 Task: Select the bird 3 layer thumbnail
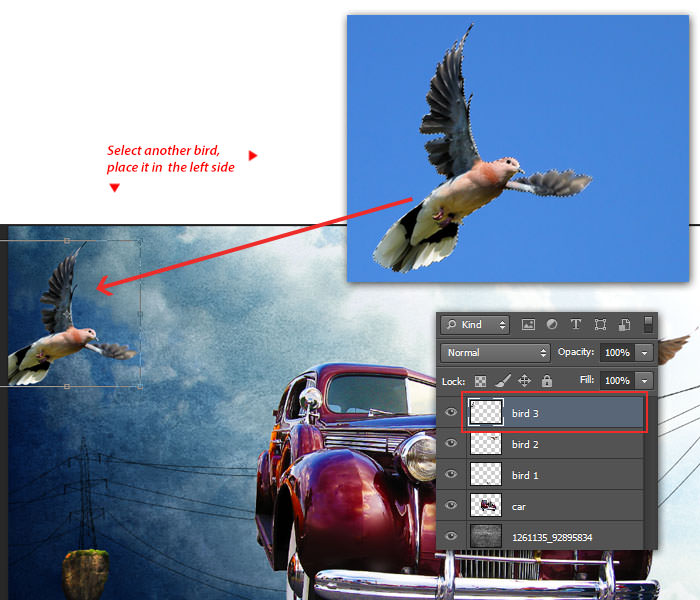tap(486, 412)
